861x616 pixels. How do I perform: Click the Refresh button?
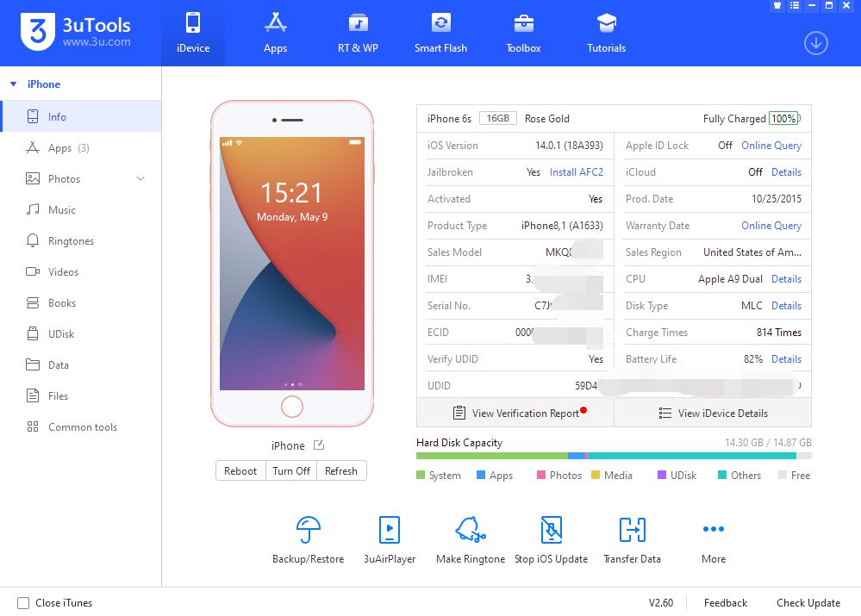(341, 470)
